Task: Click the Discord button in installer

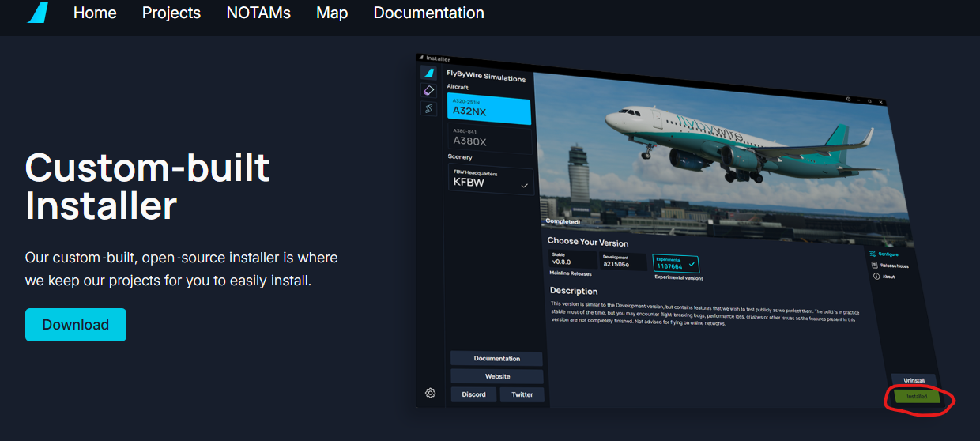Action: [x=474, y=394]
